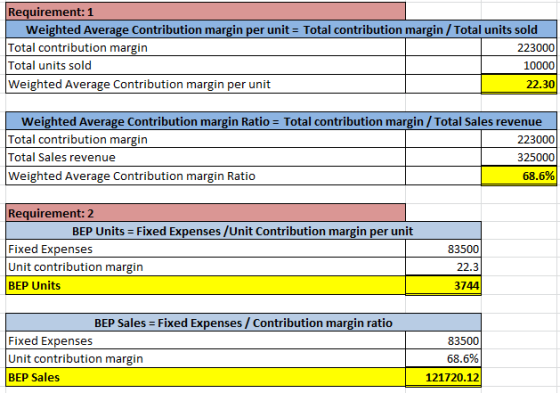This screenshot has width=560, height=393.
Task: Click 'Fixed Expenses' label in the BEP Units table
Action: (x=205, y=249)
